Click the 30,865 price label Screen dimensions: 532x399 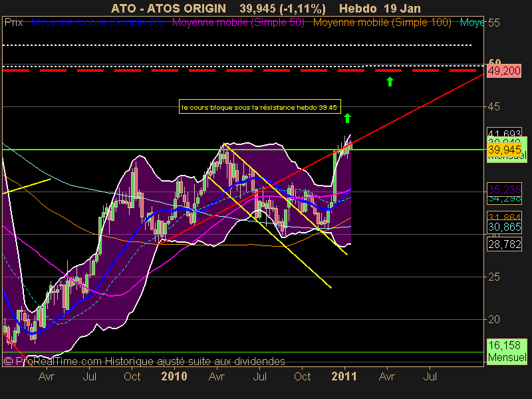(x=505, y=227)
